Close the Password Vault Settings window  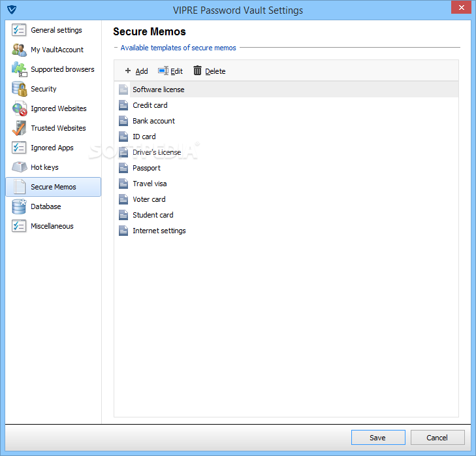[x=461, y=8]
